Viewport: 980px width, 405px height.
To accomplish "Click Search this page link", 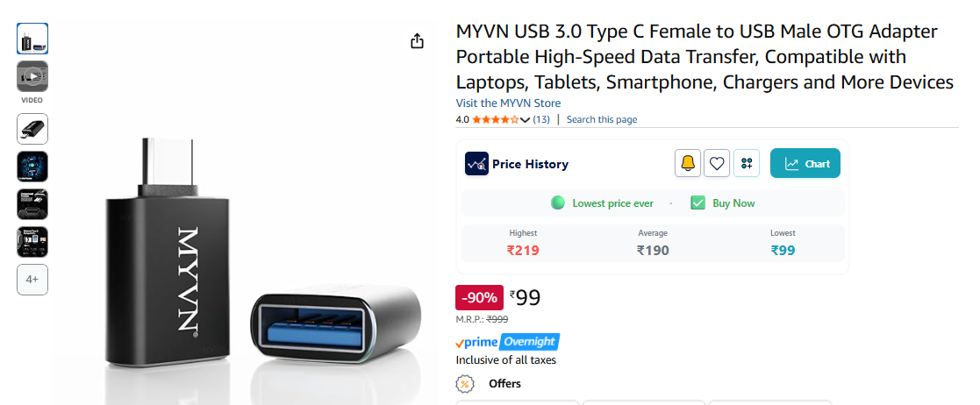I will [x=602, y=120].
